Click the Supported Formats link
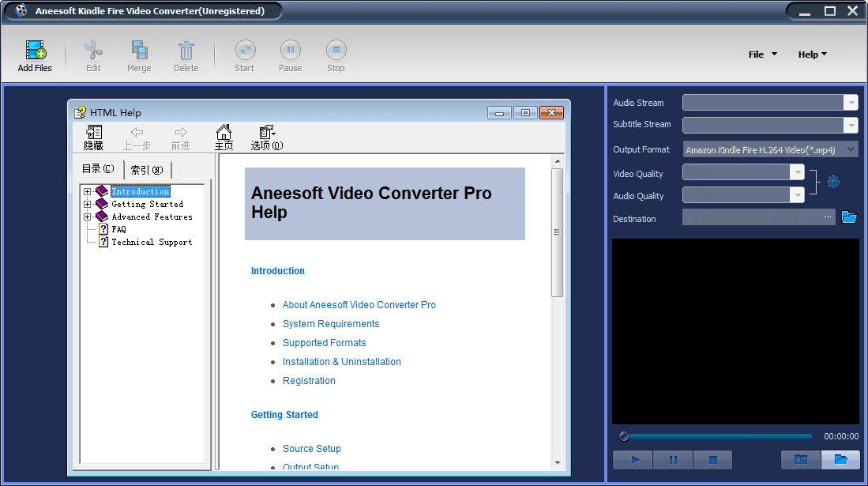Image resolution: width=868 pixels, height=486 pixels. (x=324, y=343)
